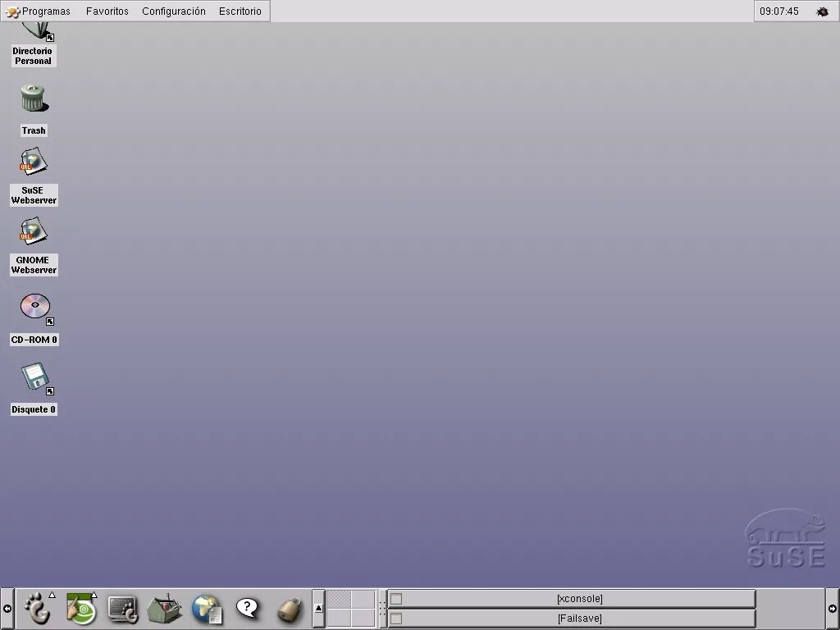Switch to the xconsole task
840x630 pixels.
point(572,598)
